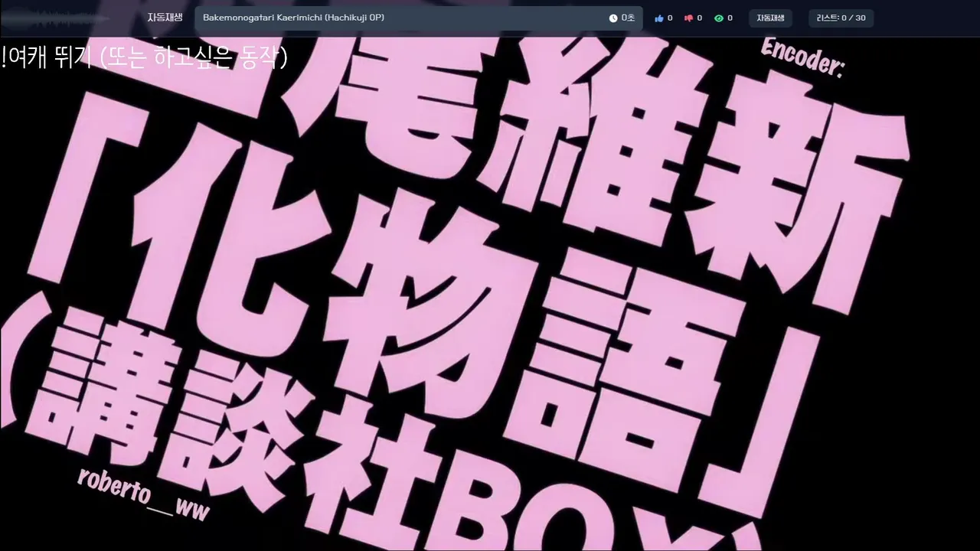Screen dimensions: 980x551
Task: Open the 리스트: 0 / 30 playlist button
Action: (x=841, y=18)
